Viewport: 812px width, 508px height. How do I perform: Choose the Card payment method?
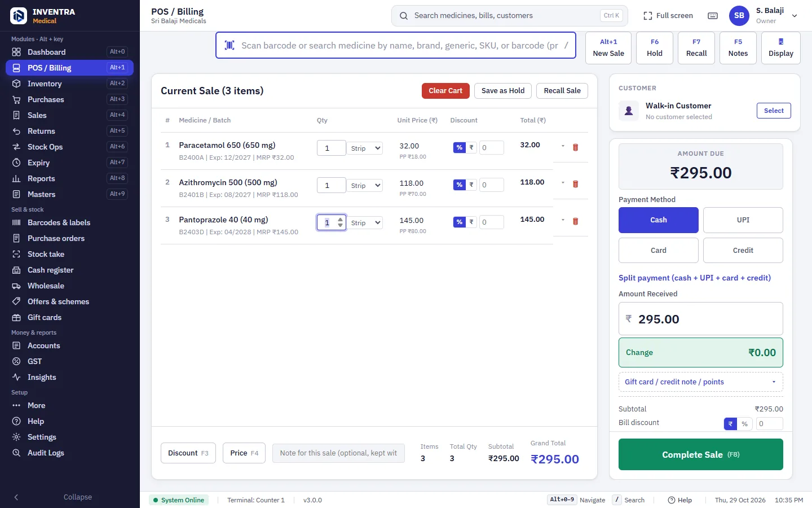tap(659, 251)
